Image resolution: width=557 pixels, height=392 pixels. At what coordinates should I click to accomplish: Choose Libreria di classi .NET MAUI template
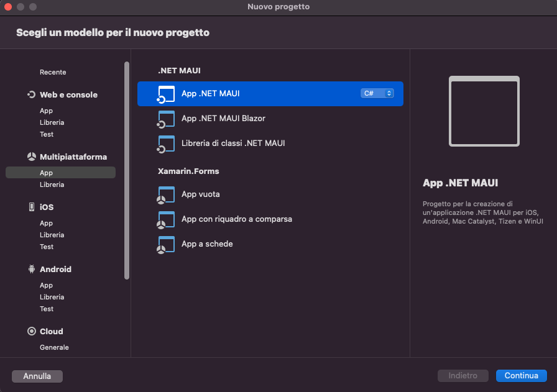pyautogui.click(x=270, y=144)
